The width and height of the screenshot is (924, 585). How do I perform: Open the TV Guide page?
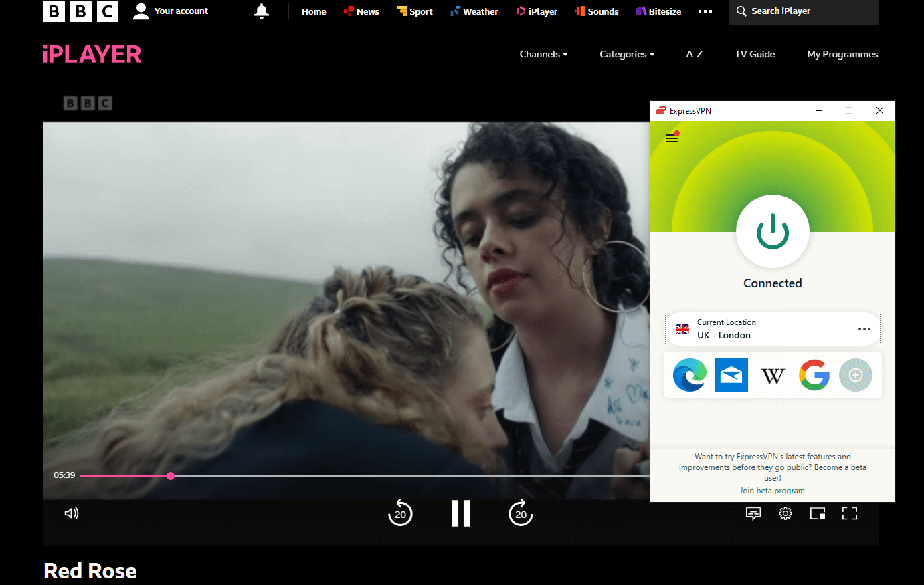pyautogui.click(x=755, y=54)
